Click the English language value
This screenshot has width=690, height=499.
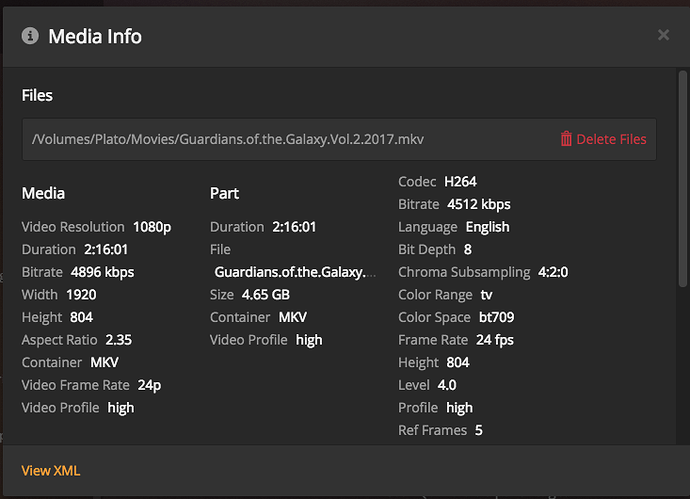tap(487, 227)
